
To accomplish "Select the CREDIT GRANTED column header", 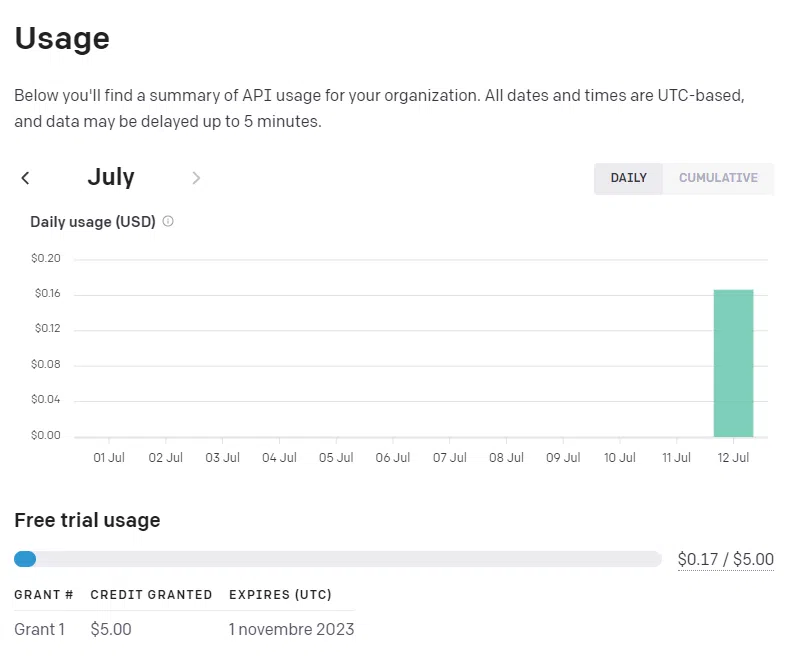I will click(x=151, y=594).
